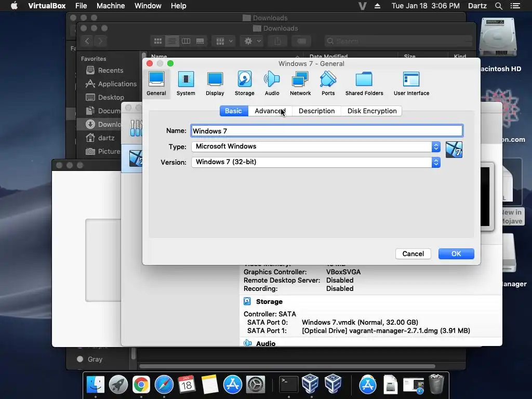The image size is (532, 399).
Task: Open the User Interface settings section
Action: click(x=411, y=84)
